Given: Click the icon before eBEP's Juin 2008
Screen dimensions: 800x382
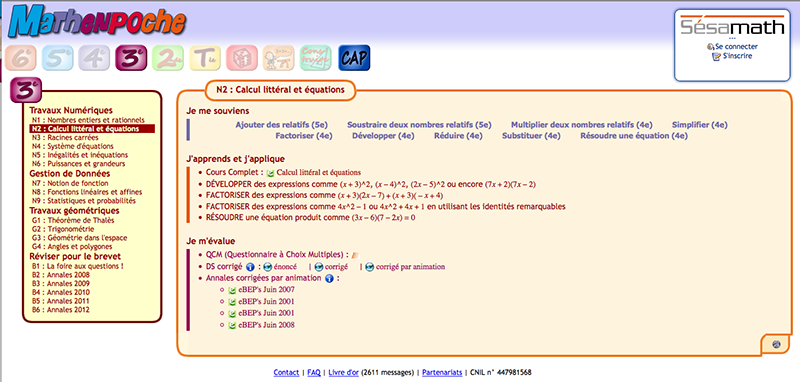Looking at the screenshot, I should tap(232, 325).
